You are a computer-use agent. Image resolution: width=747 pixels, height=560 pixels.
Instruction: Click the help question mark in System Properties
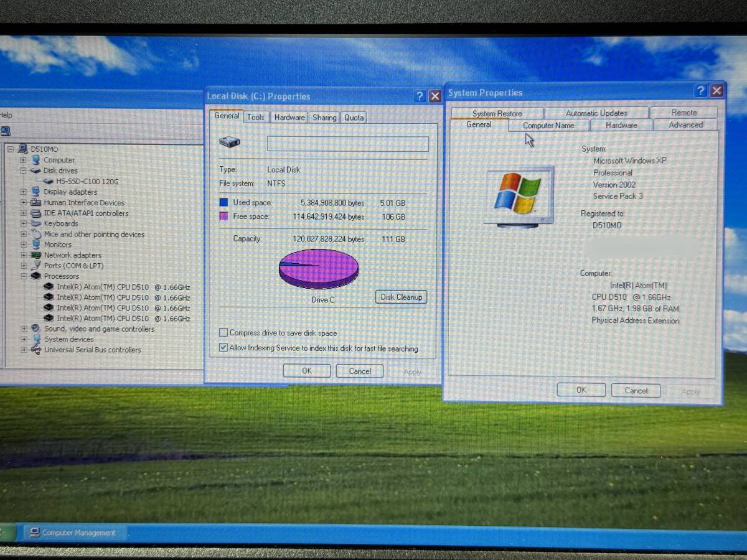701,90
